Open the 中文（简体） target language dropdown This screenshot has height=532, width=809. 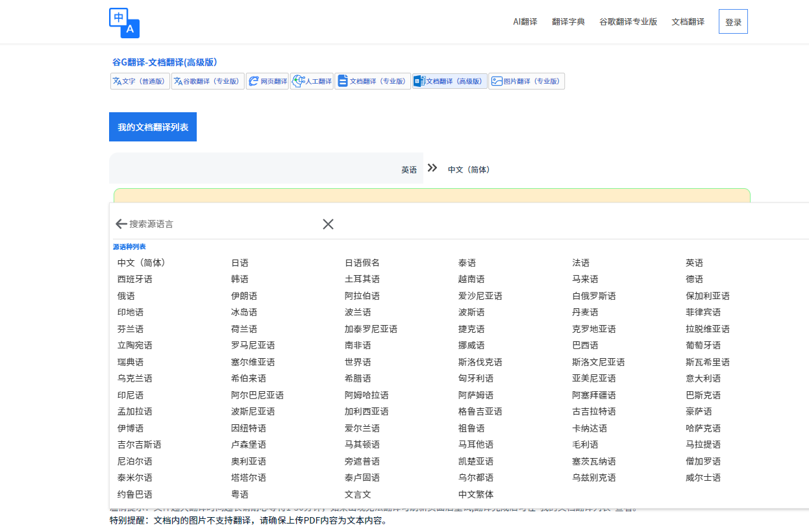click(469, 169)
